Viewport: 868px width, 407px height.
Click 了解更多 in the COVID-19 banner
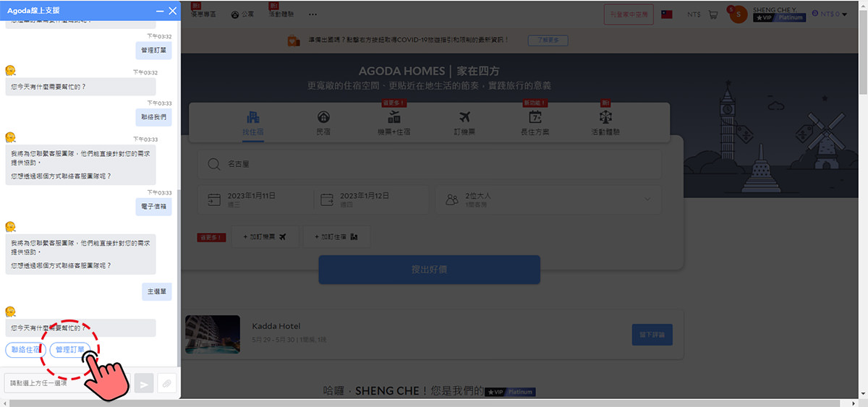pos(548,40)
